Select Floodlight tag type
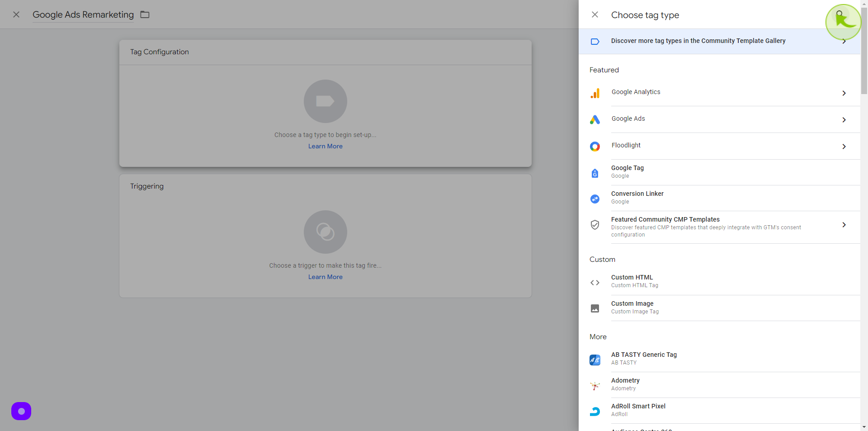 (x=719, y=146)
